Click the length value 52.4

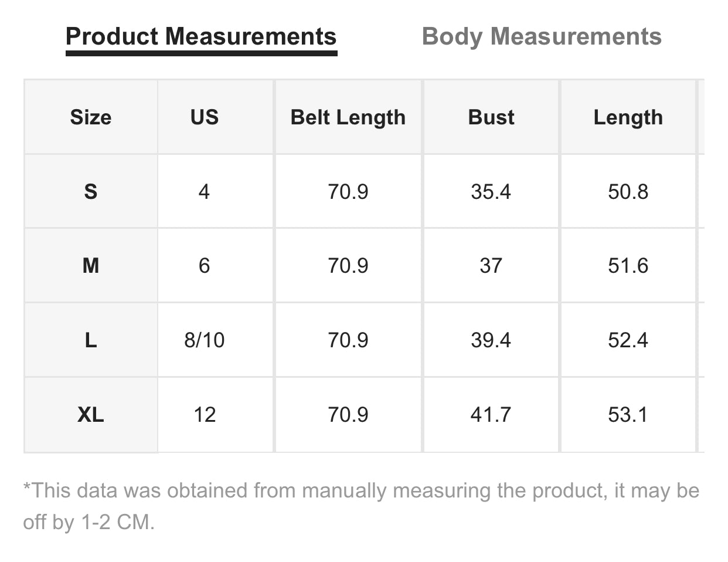click(628, 340)
